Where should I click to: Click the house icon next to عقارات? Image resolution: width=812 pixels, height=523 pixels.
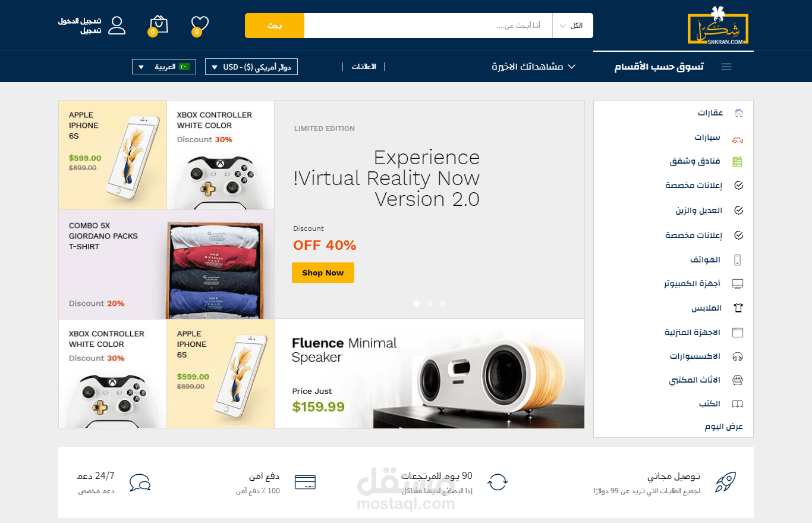738,112
